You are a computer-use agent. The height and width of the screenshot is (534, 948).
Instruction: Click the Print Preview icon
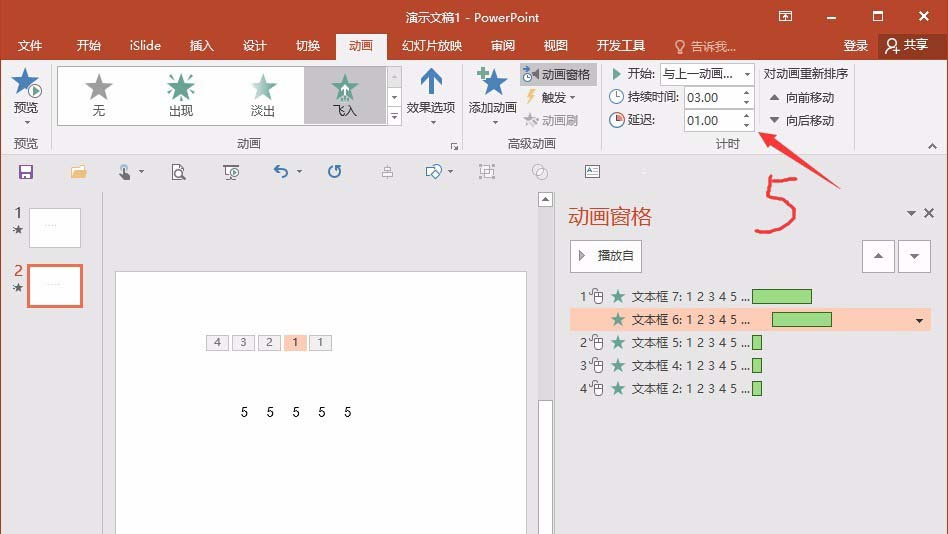pyautogui.click(x=178, y=172)
